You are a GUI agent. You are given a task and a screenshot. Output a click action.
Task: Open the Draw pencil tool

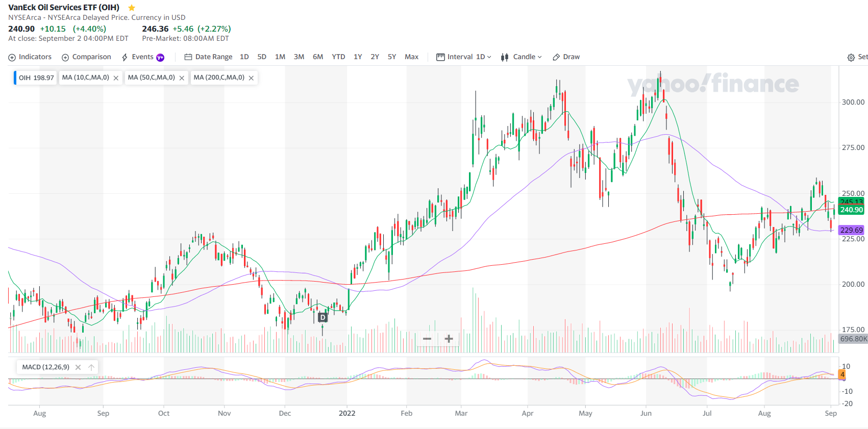coord(556,57)
